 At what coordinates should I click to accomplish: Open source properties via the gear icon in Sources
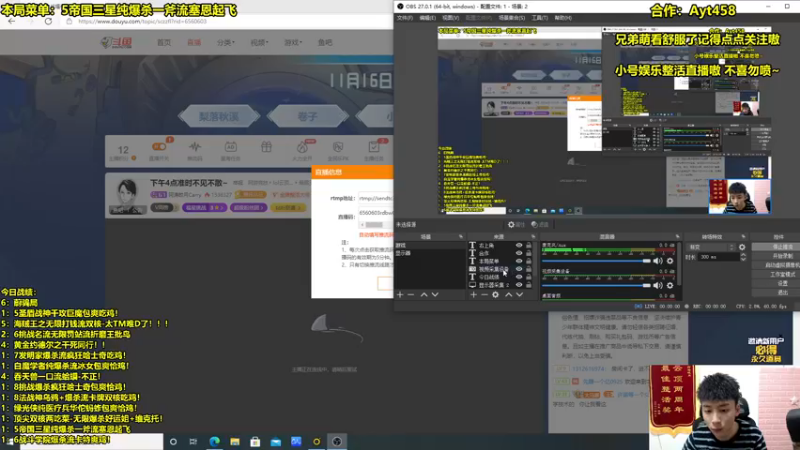495,294
